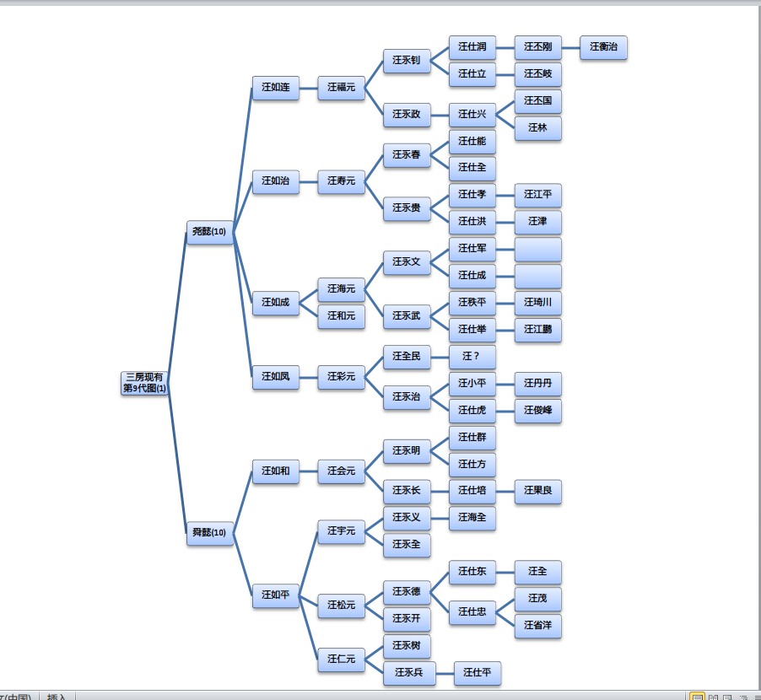Select the 舜懿(10) branch node
The height and width of the screenshot is (700, 761).
tap(209, 532)
